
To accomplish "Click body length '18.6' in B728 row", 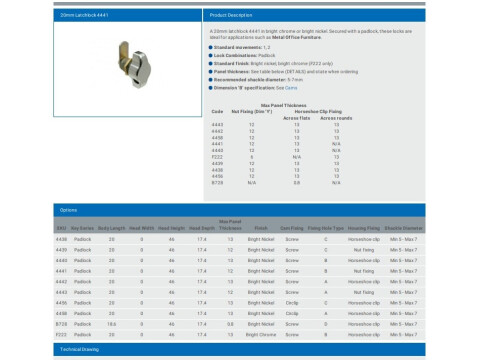I will (111, 324).
